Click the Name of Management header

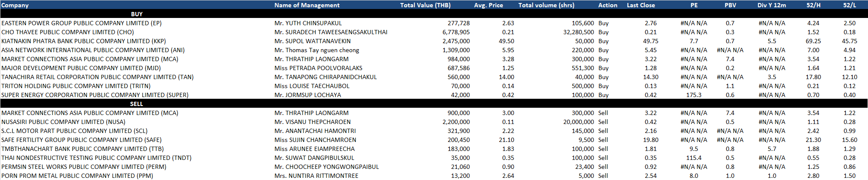[307, 5]
